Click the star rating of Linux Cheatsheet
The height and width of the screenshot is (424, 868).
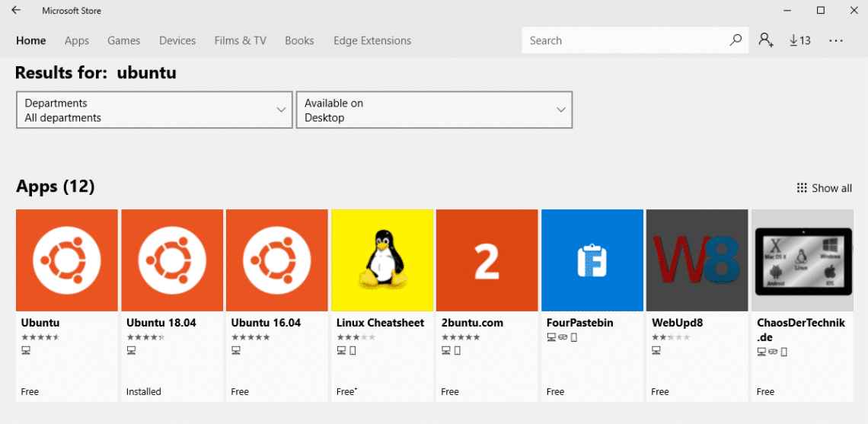click(356, 336)
